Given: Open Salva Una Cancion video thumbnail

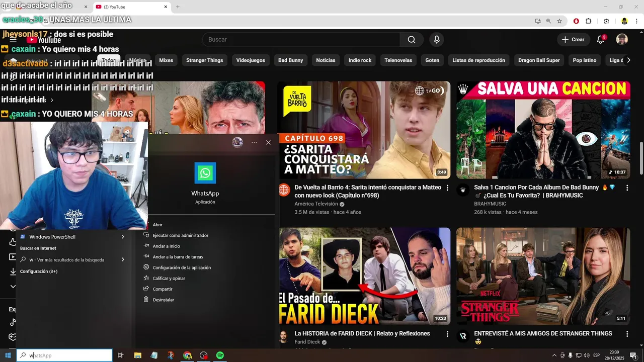Looking at the screenshot, I should point(543,130).
